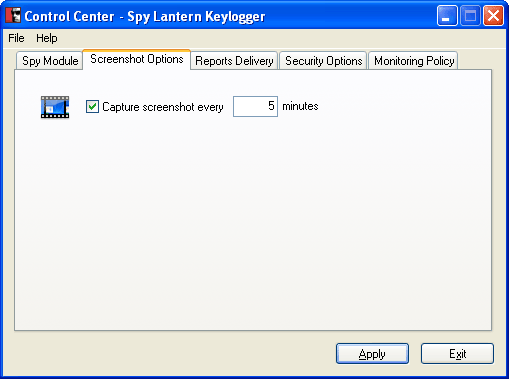Switch to the Spy Module tab
This screenshot has width=509, height=379.
(x=50, y=61)
